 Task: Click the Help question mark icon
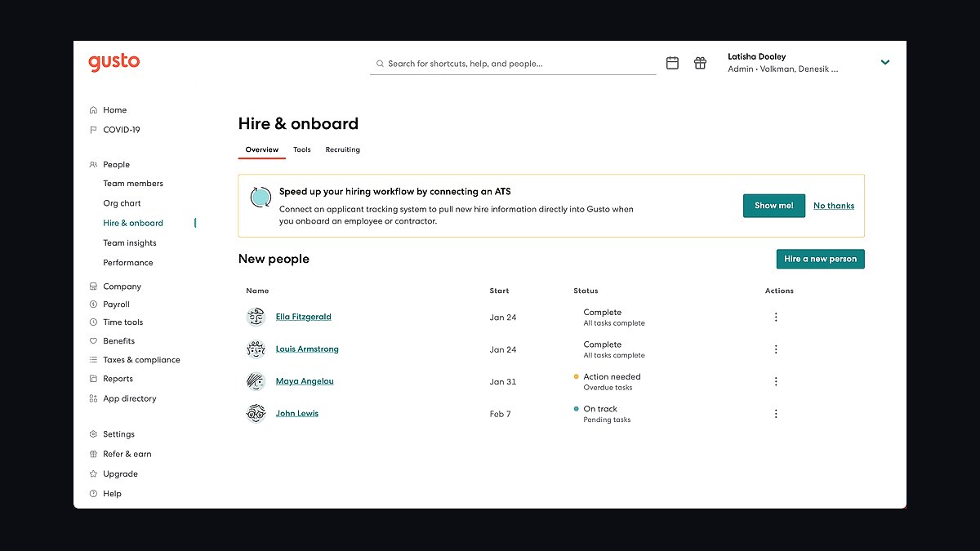click(x=93, y=494)
